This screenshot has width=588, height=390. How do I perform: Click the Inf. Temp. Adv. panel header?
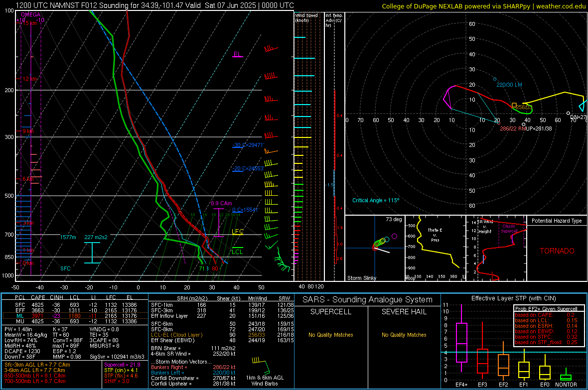[x=334, y=20]
